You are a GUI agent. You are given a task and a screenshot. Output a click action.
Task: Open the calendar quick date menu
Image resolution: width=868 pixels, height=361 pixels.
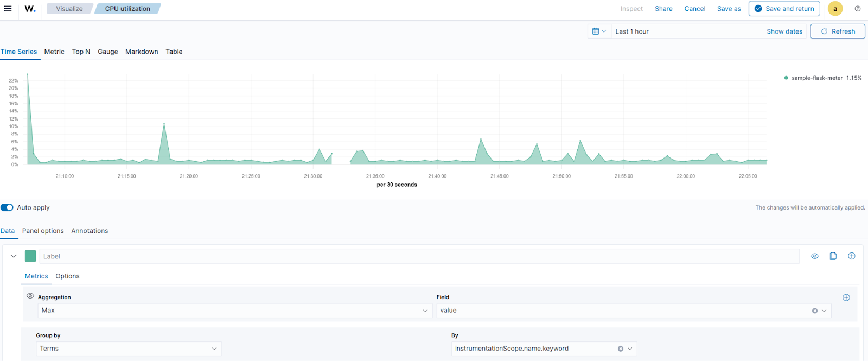[x=599, y=31]
